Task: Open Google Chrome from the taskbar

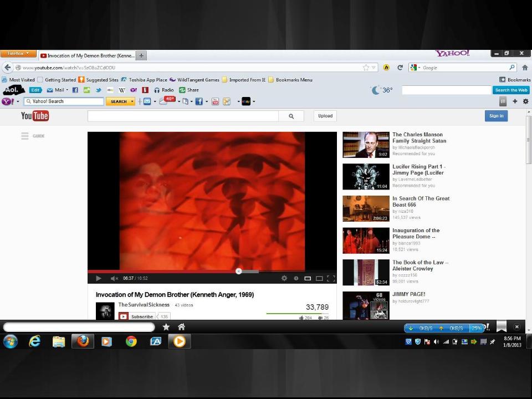Action: coord(131,341)
